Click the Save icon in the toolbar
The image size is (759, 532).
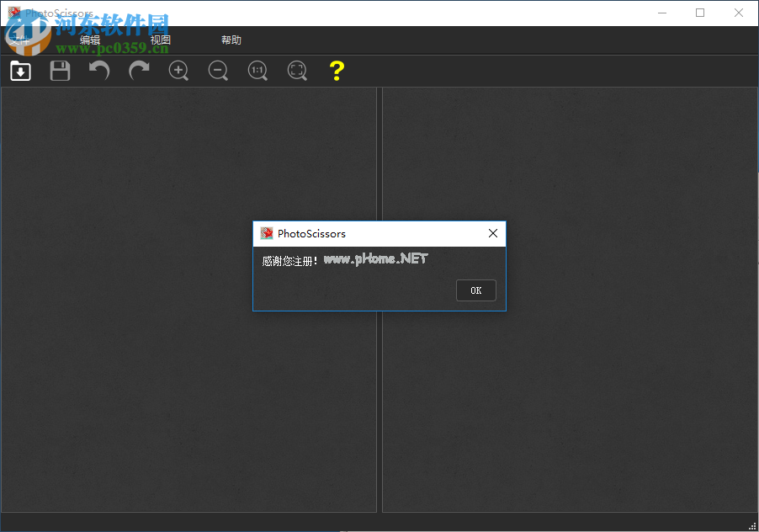59,71
